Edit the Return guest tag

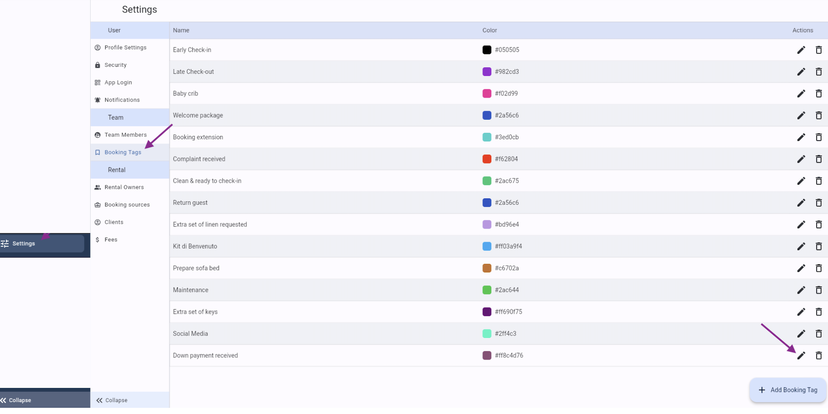tap(801, 203)
